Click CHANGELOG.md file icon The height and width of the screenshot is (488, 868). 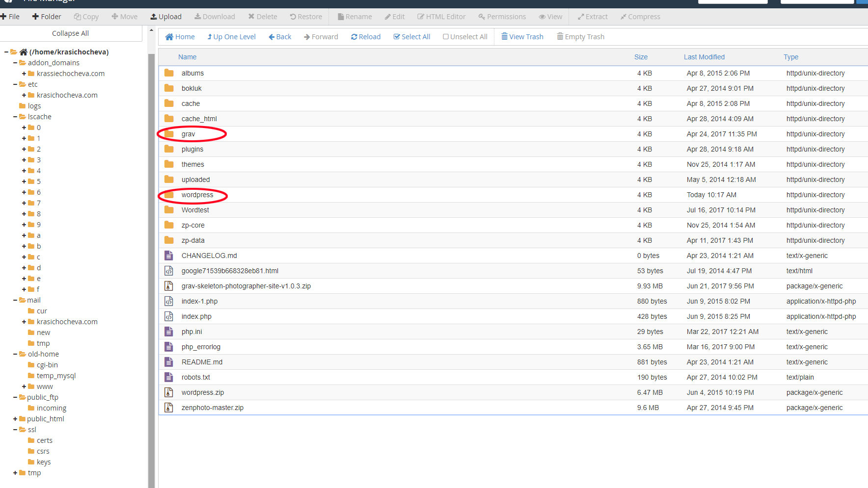[169, 256]
